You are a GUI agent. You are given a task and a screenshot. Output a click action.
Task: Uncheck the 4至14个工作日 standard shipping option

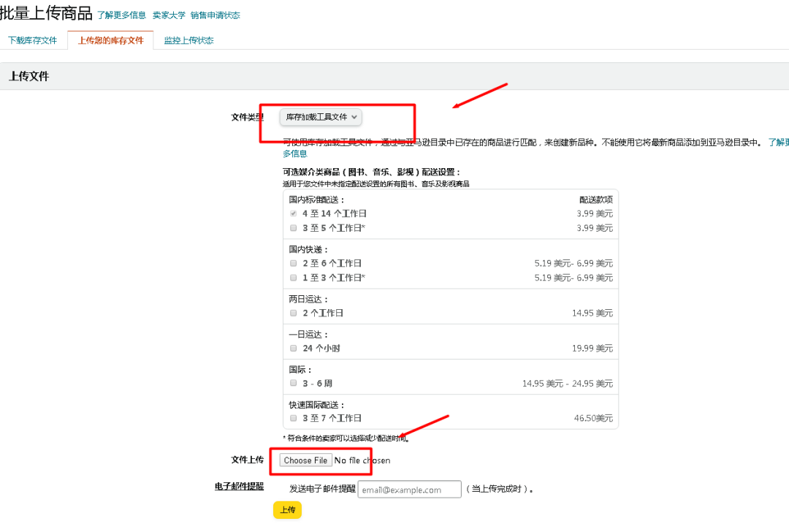pos(293,213)
